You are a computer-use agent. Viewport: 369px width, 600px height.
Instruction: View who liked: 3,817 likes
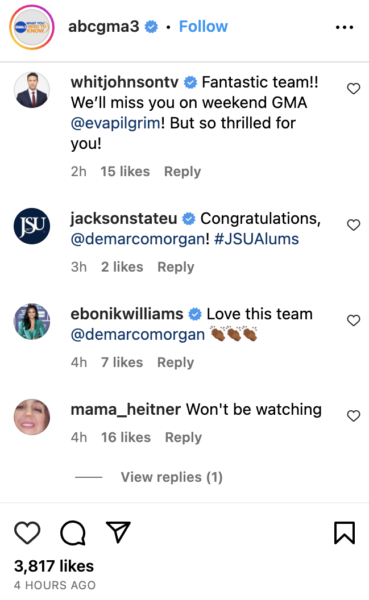pos(54,566)
